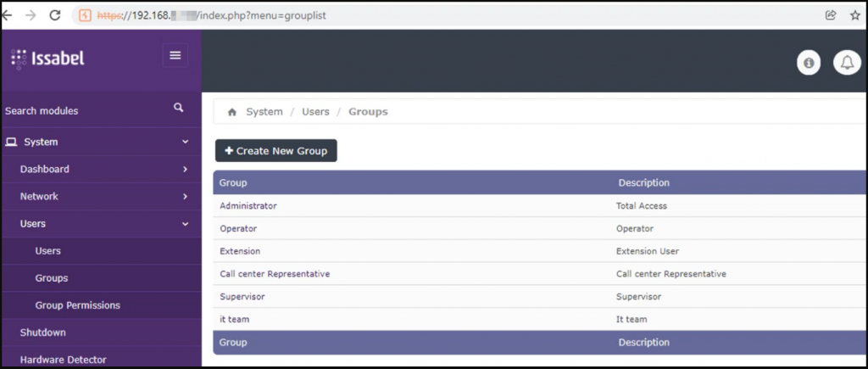Bookmark page with the star icon

855,15
